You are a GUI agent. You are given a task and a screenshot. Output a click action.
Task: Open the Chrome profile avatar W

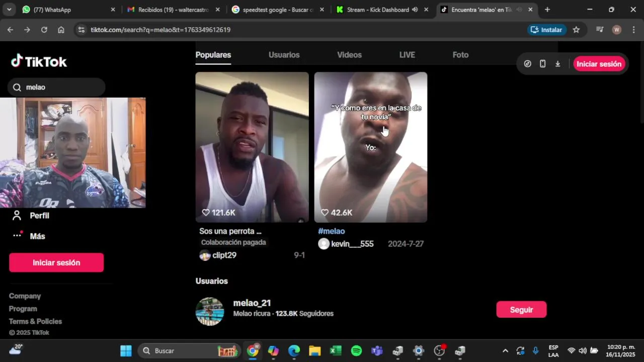616,30
